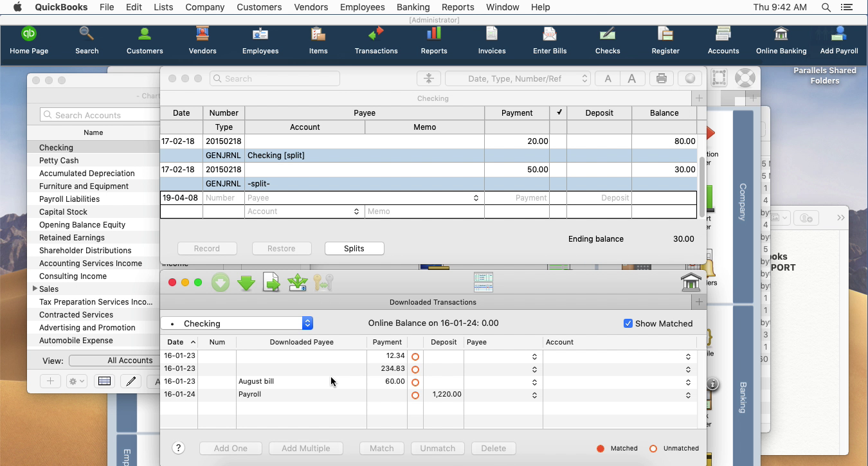Click the pencil edit icon in Chart of Accounts
The height and width of the screenshot is (466, 868).
[x=131, y=381]
